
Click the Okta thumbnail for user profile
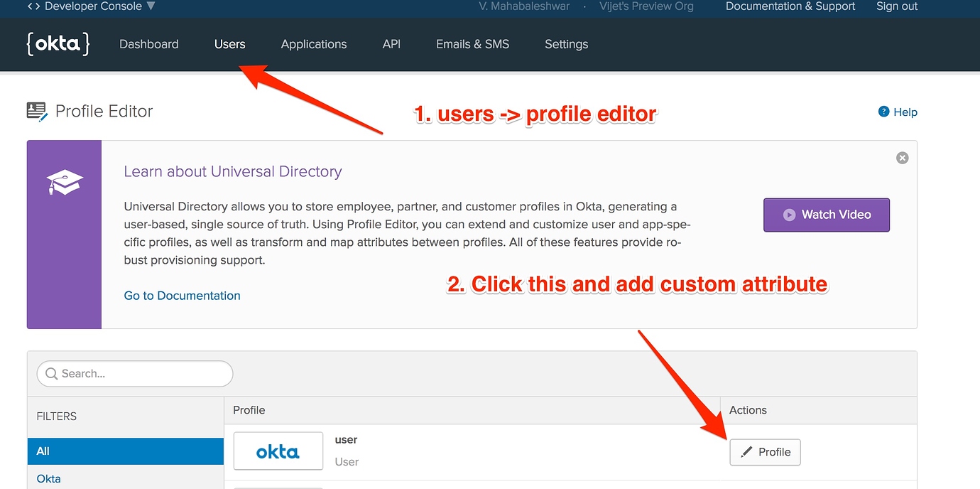coord(278,451)
